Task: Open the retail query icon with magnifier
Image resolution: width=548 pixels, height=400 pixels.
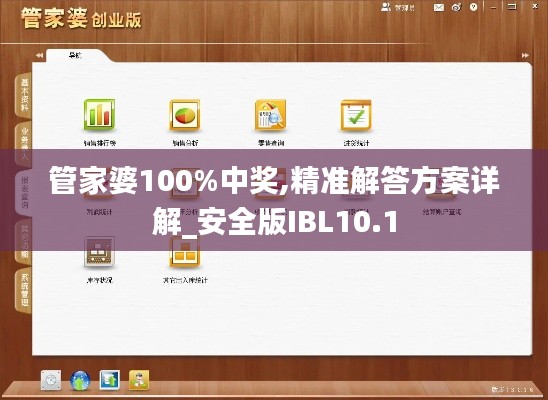Action: tap(271, 115)
